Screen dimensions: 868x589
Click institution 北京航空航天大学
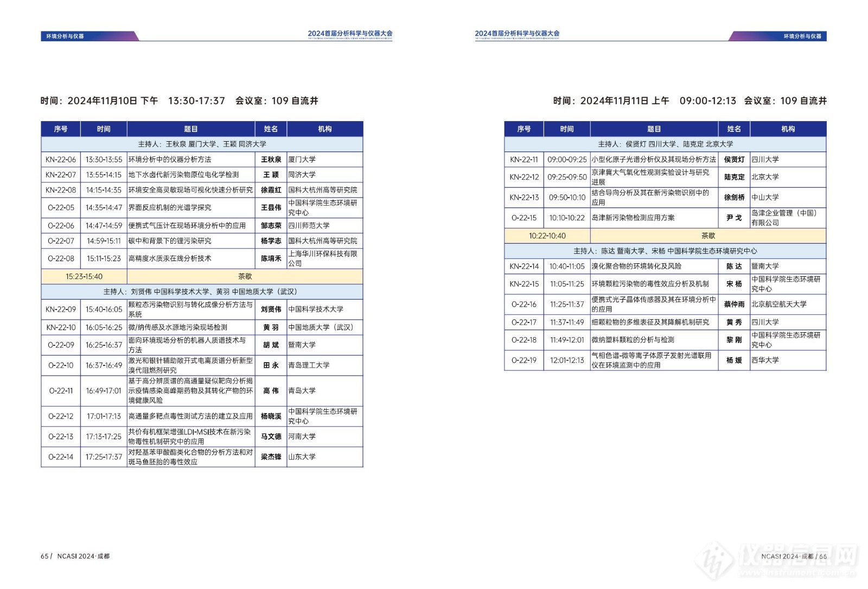click(x=779, y=305)
